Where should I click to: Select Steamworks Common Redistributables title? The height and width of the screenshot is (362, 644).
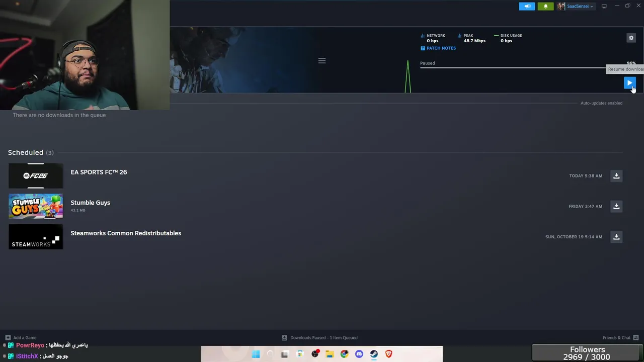(126, 233)
